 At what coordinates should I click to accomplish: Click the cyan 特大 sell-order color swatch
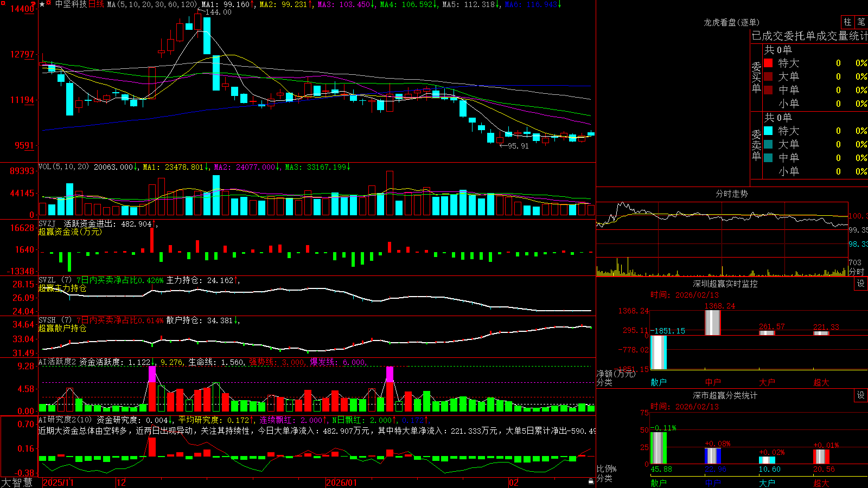(x=768, y=131)
